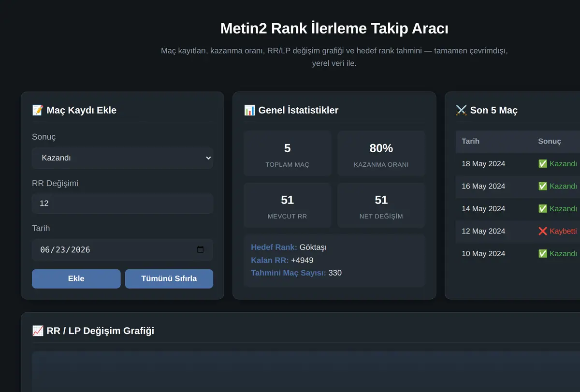This screenshot has height=392, width=580.
Task: Click the Mevcut RR stat card
Action: [288, 205]
